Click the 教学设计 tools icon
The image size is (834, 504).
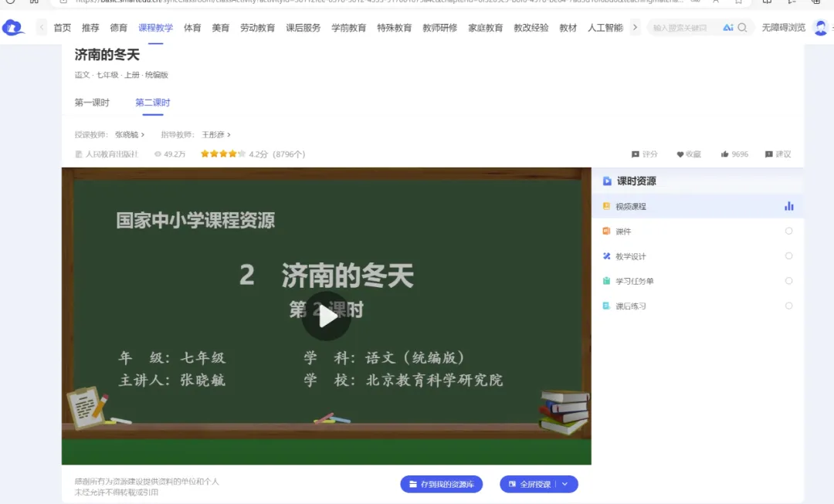coord(606,256)
